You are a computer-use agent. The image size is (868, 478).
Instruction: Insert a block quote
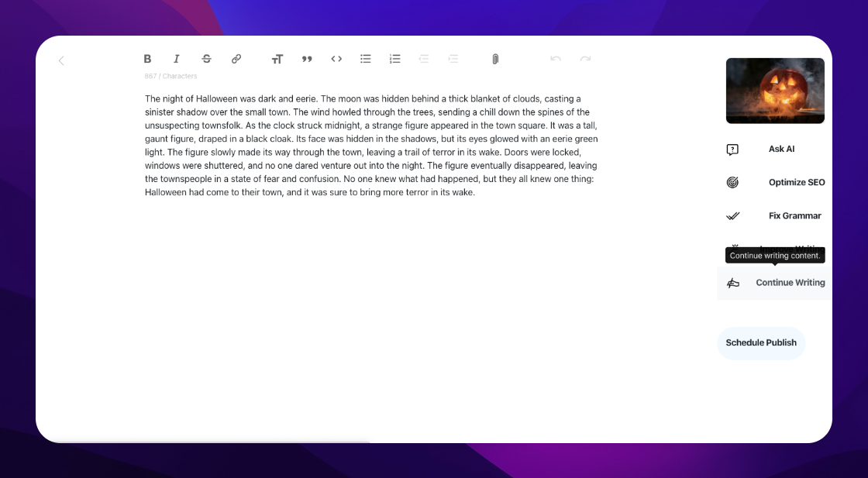tap(307, 59)
